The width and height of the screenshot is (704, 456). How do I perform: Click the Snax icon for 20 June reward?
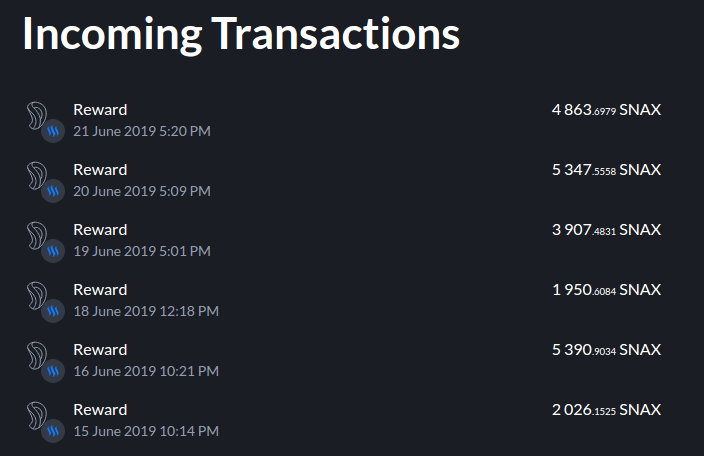pyautogui.click(x=37, y=175)
